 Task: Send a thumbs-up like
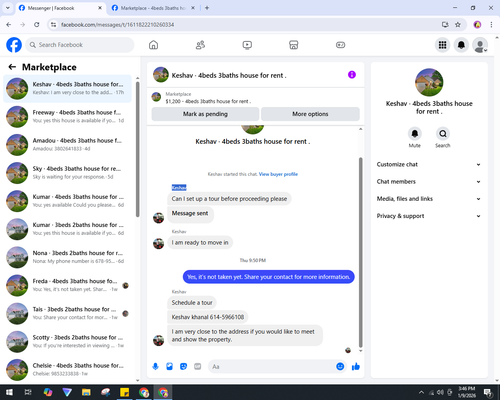(x=356, y=367)
